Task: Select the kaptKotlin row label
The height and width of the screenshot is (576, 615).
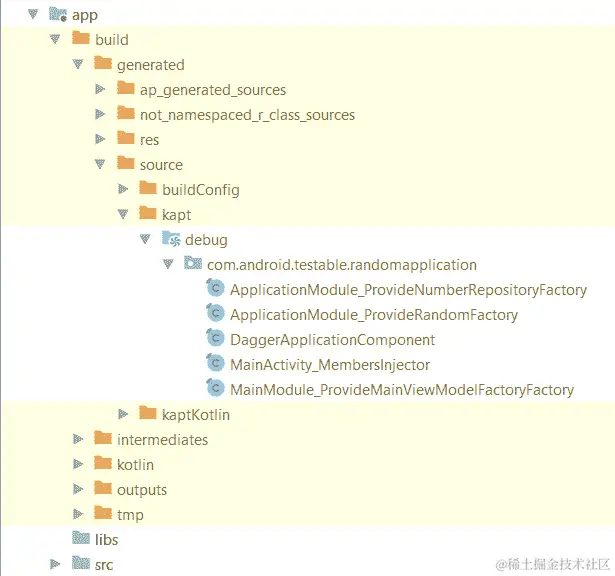Action: pyautogui.click(x=196, y=415)
